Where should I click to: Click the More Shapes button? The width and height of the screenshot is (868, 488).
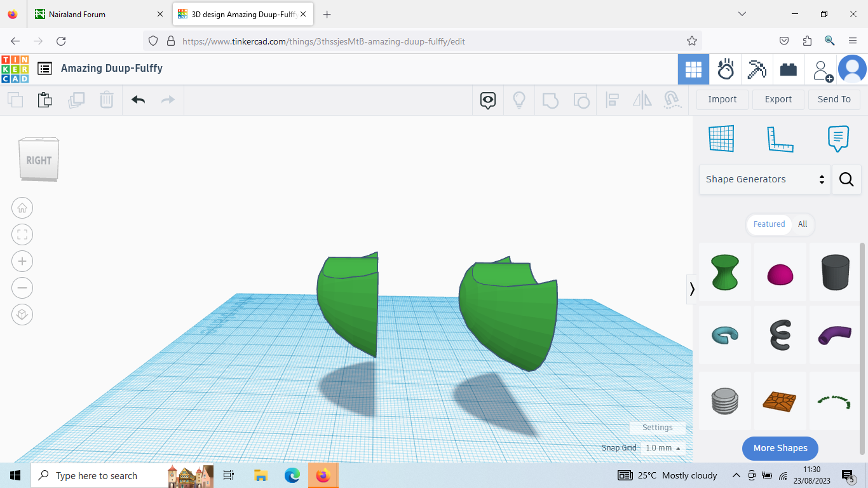[x=780, y=448]
